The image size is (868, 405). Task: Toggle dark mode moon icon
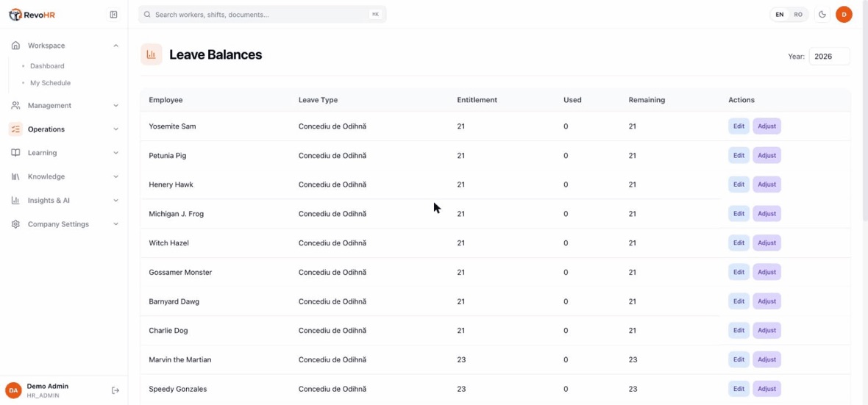point(822,15)
